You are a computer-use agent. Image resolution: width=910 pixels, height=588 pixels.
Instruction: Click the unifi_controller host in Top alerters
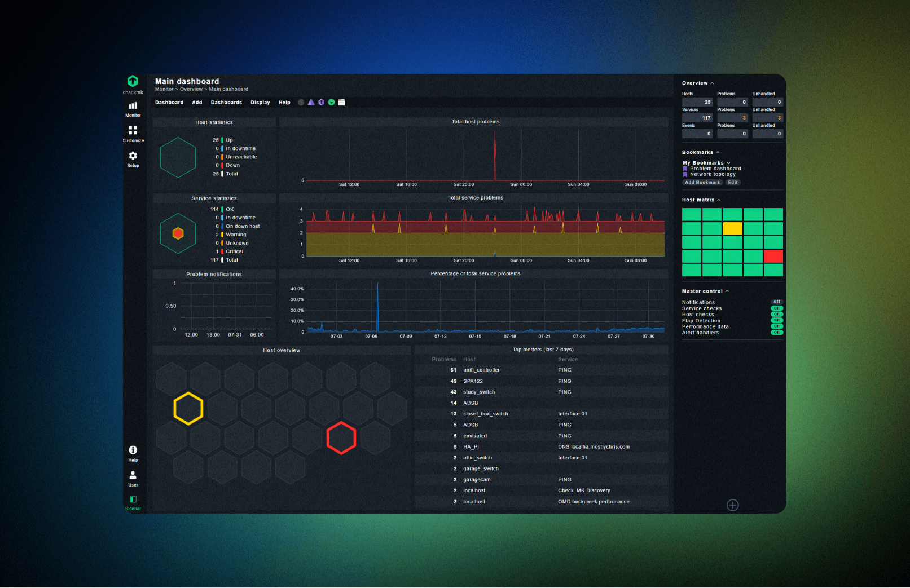click(481, 370)
